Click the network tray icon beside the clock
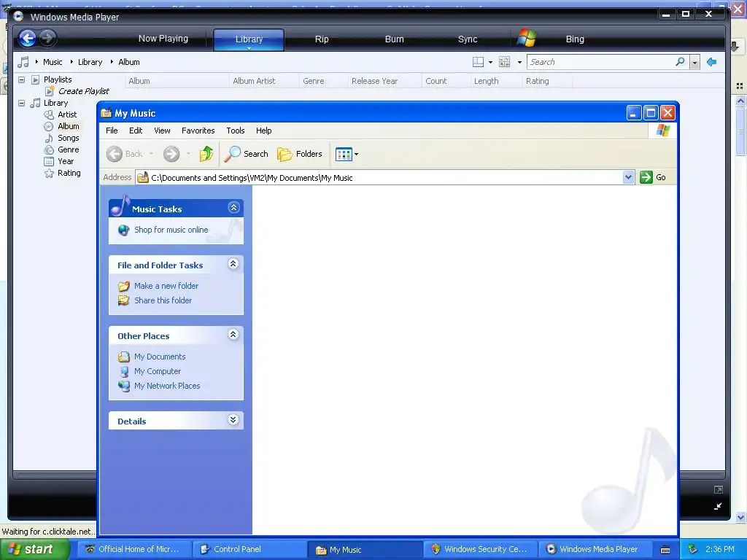The width and height of the screenshot is (747, 560). pos(693,550)
